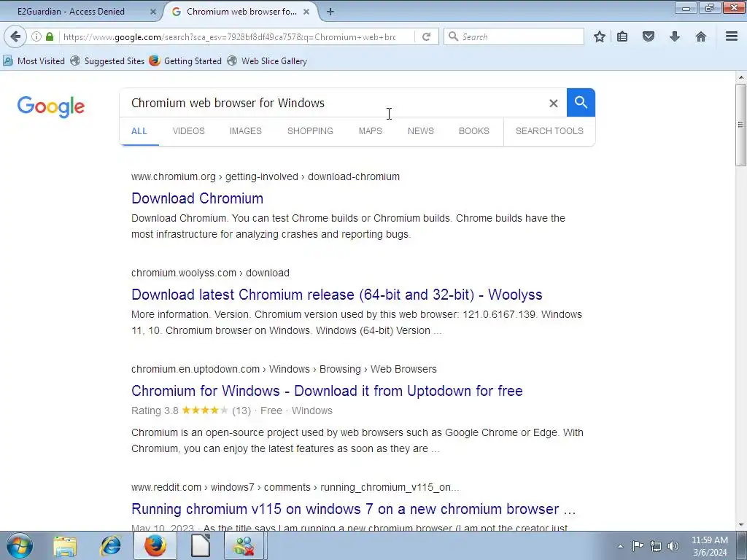Click scrollbar down arrow

741,525
